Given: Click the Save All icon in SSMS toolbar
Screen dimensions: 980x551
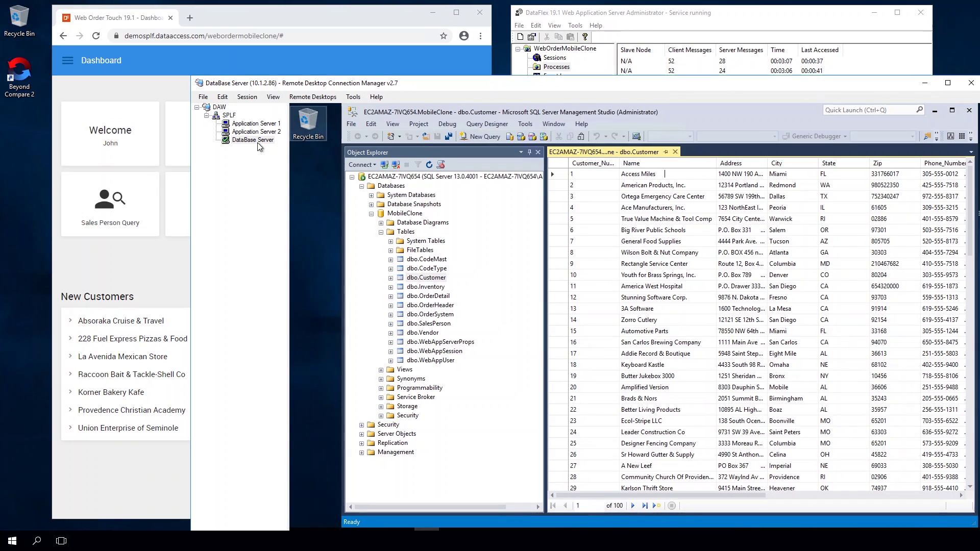Looking at the screenshot, I should pos(448,136).
